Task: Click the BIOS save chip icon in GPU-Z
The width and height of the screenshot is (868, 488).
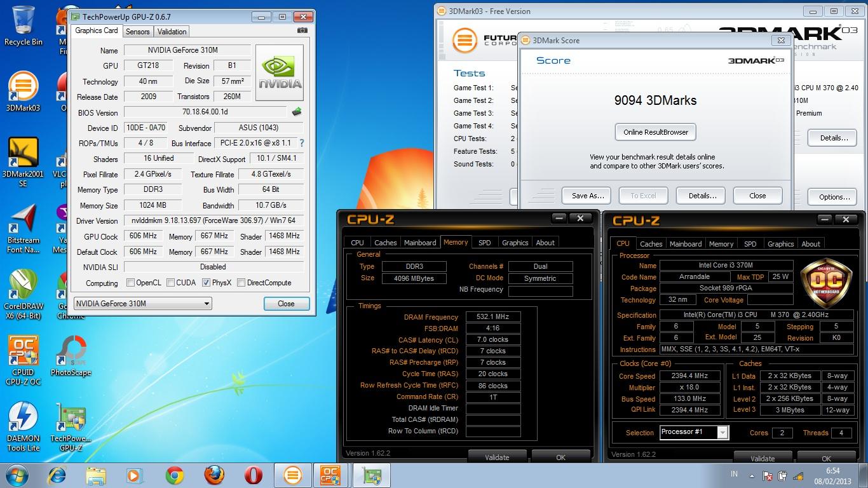Action: 297,112
